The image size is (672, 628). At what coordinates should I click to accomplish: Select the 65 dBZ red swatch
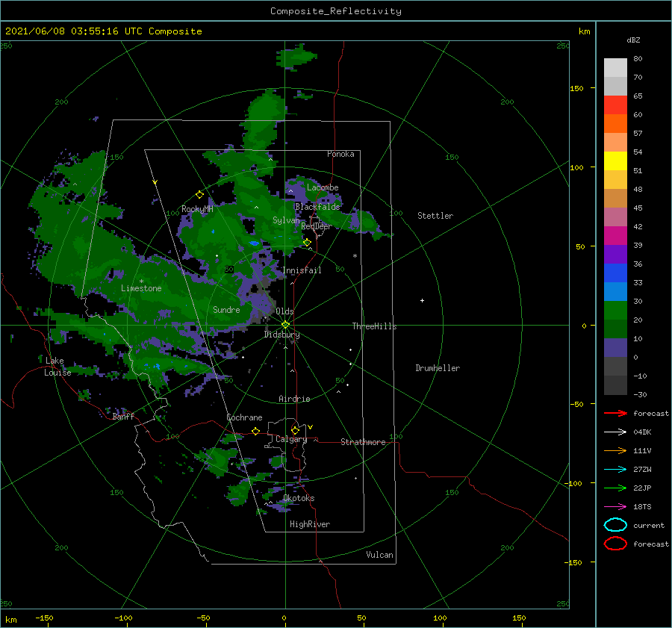pos(615,105)
